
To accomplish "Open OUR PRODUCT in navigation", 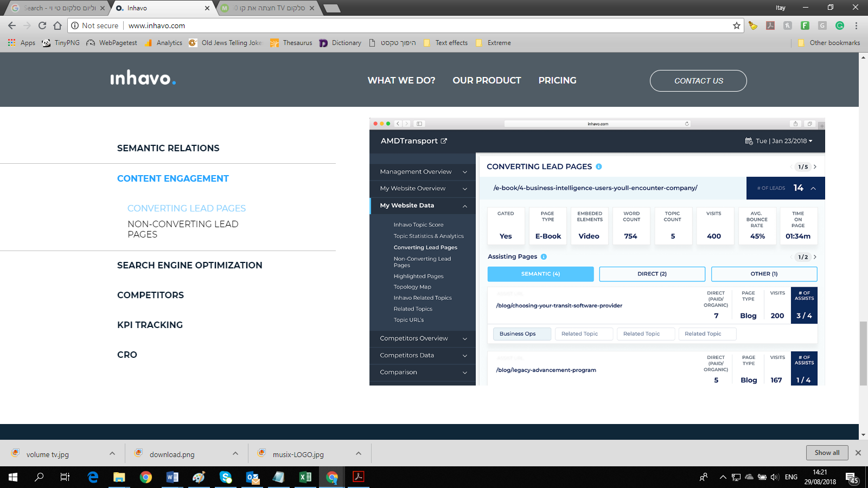I will (x=487, y=80).
